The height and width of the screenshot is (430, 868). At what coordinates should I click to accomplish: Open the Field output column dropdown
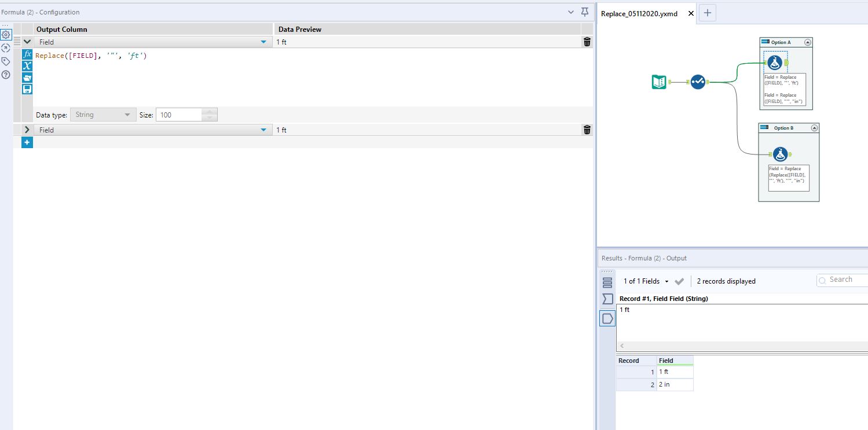(x=263, y=42)
